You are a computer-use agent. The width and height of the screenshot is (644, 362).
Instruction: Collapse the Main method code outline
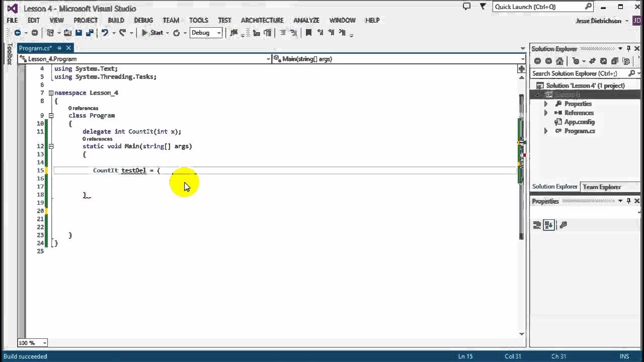[x=51, y=146]
